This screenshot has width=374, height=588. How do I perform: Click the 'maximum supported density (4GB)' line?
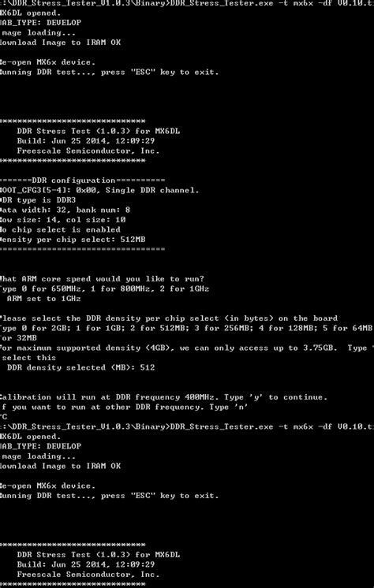click(187, 348)
